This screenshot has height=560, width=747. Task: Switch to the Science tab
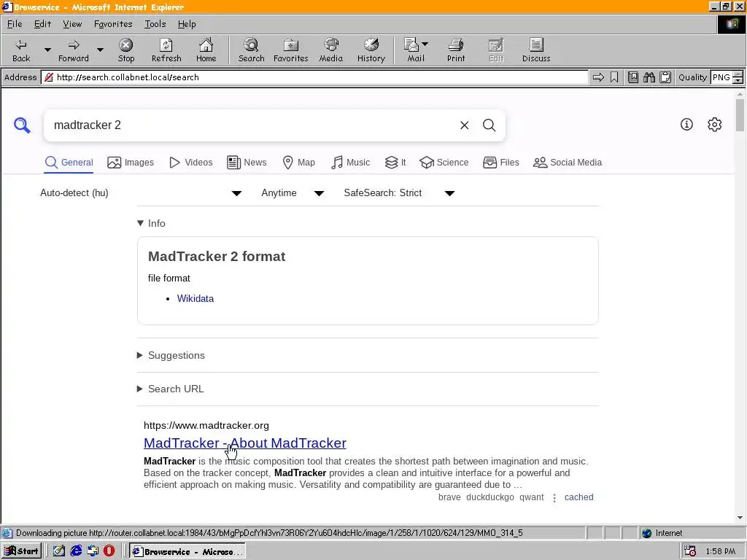pyautogui.click(x=444, y=163)
